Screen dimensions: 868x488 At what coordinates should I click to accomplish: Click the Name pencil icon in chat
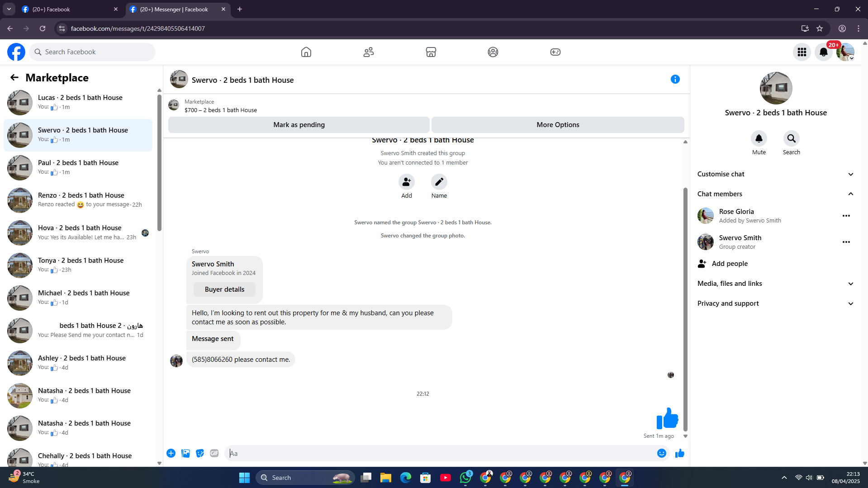(x=439, y=182)
